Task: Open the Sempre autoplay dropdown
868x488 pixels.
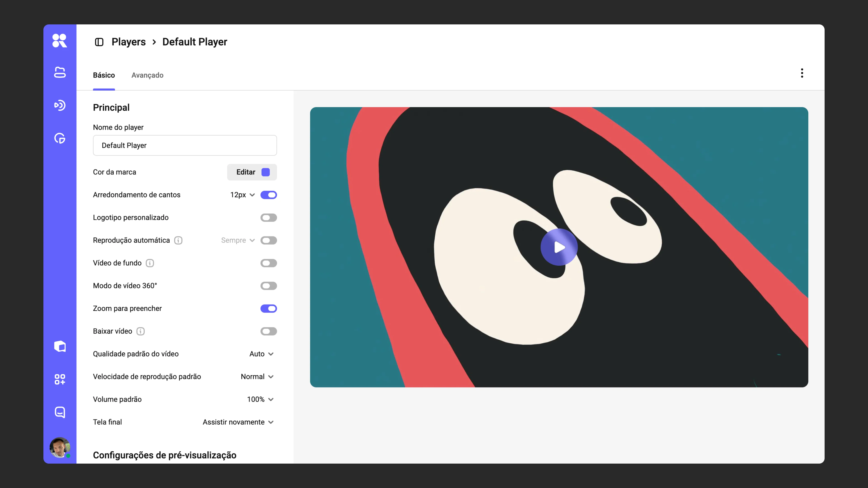Action: point(238,240)
